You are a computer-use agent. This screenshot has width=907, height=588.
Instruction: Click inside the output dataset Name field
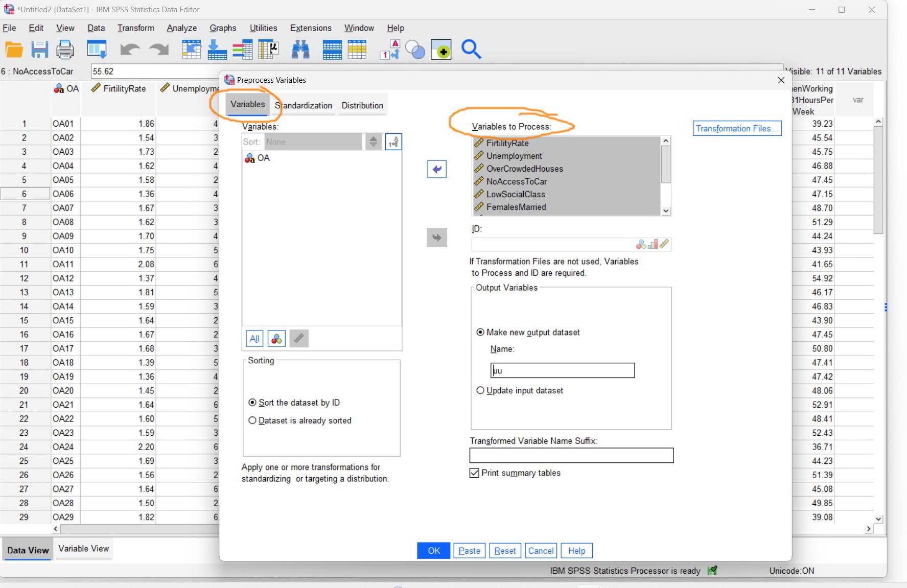pos(562,370)
